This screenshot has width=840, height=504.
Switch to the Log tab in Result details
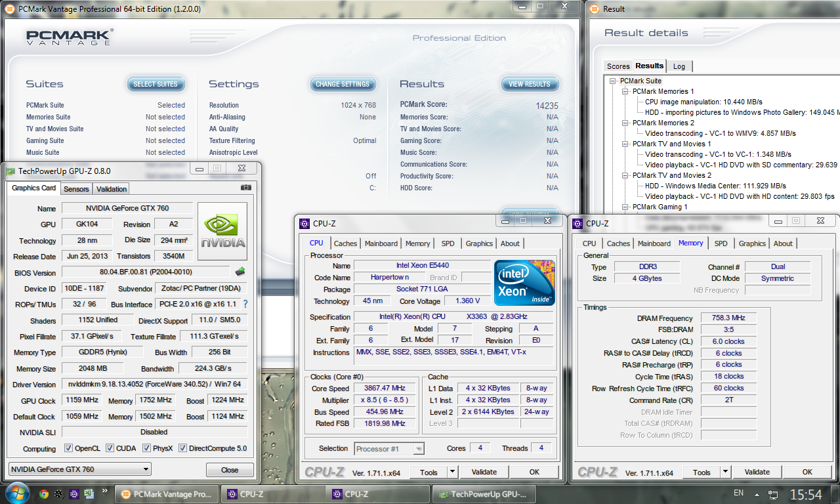point(679,66)
